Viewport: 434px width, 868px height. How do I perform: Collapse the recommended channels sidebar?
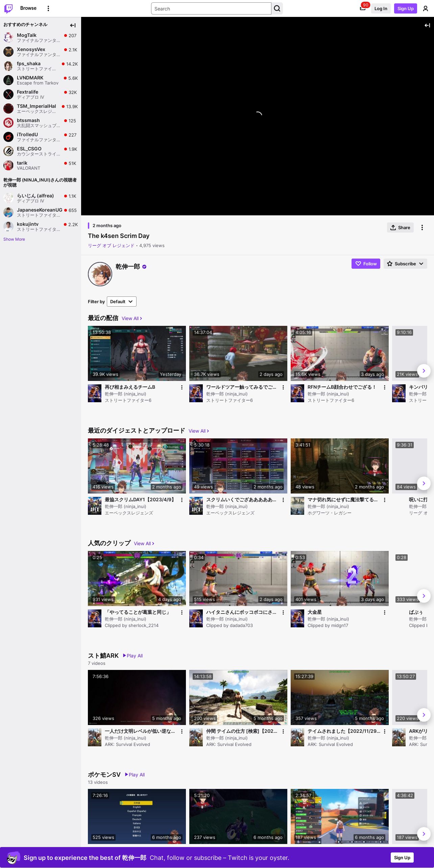point(73,25)
